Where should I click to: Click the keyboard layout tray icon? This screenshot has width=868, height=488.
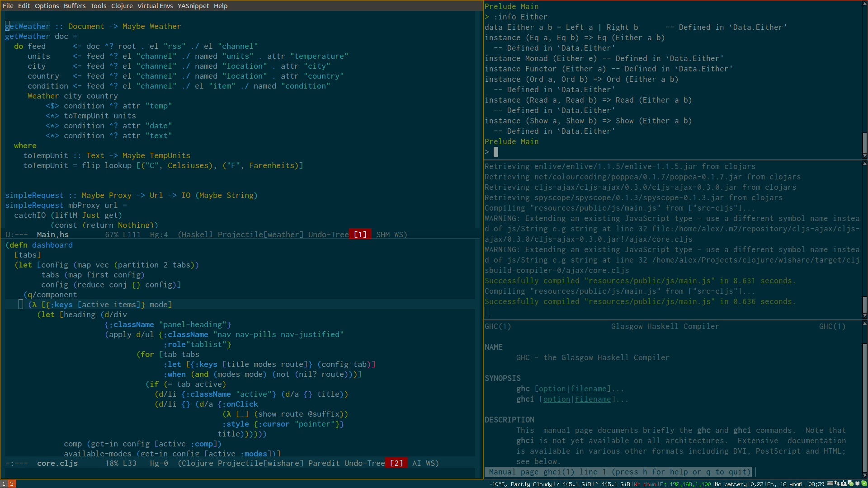click(x=830, y=483)
